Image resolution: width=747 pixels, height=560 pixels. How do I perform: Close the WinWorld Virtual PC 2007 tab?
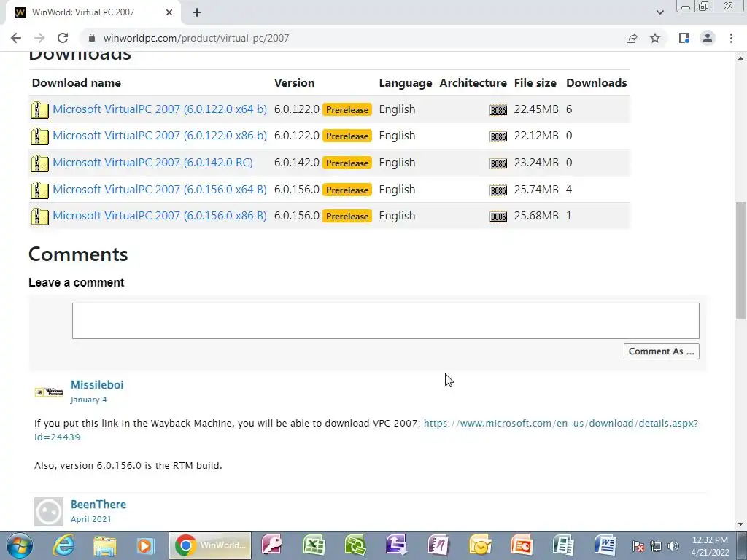point(169,12)
